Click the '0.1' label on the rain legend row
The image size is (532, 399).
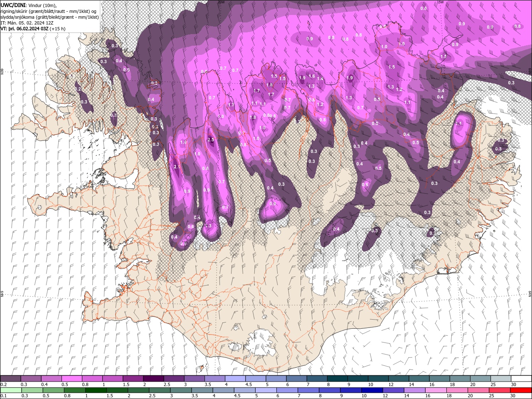(x=3, y=396)
